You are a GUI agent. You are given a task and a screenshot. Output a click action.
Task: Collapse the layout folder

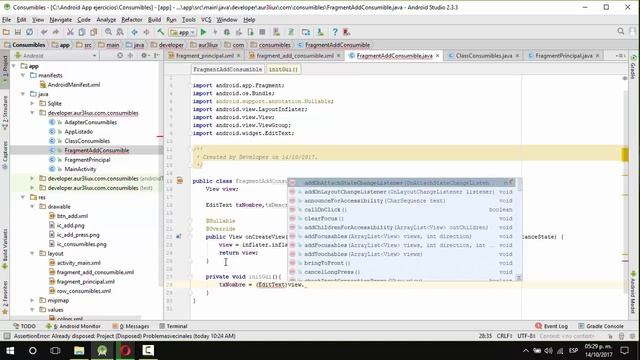(x=32, y=253)
